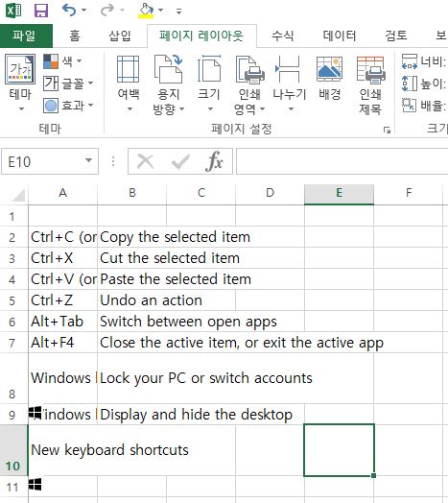Confirm entry with the check button
The image size is (448, 503).
[180, 161]
